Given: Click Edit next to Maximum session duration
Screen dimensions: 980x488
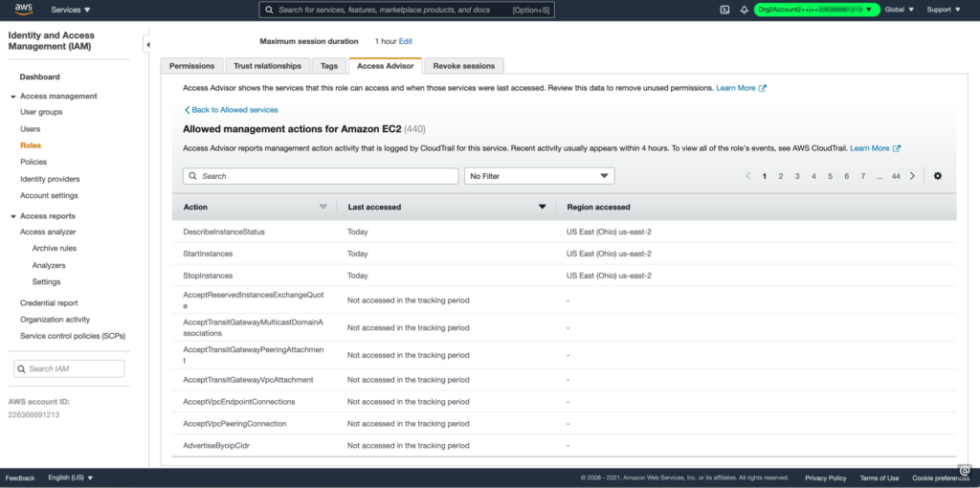Looking at the screenshot, I should click(x=406, y=41).
